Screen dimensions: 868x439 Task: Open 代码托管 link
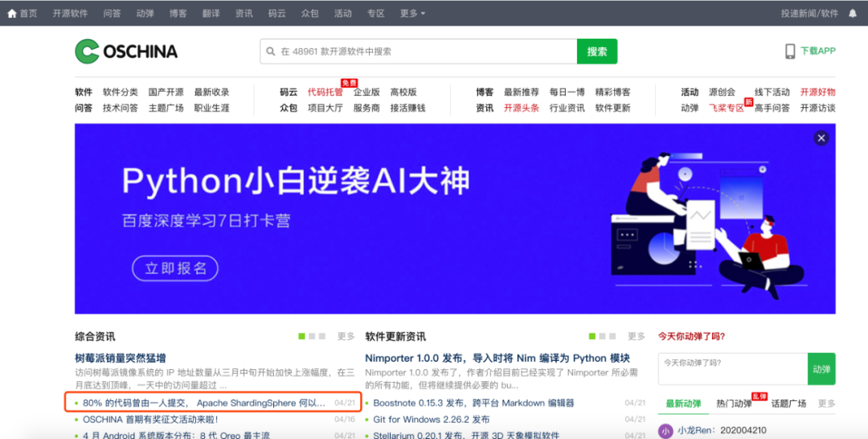(325, 92)
